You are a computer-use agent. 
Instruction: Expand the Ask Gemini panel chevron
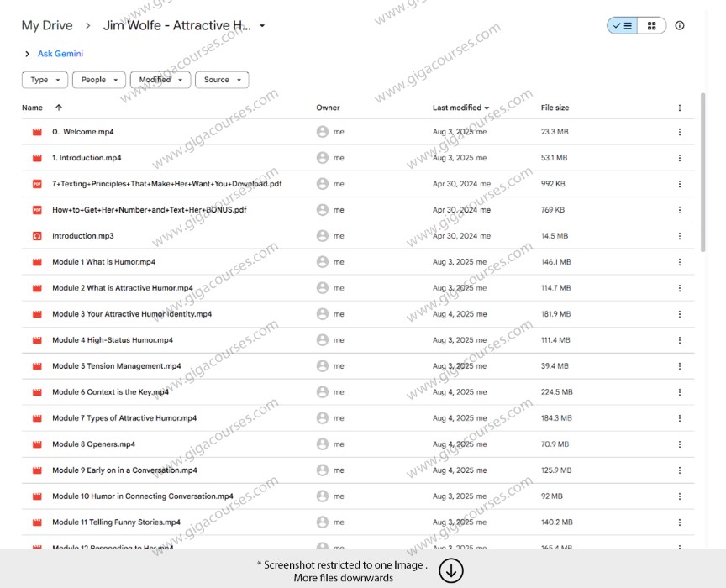click(27, 54)
